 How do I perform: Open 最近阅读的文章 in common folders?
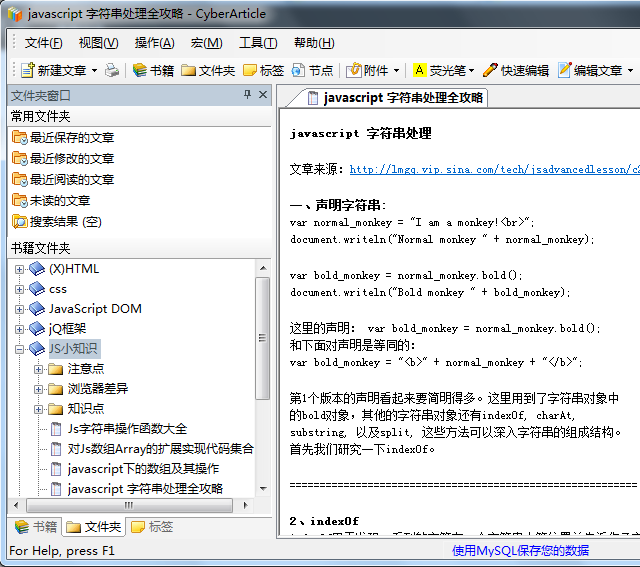pyautogui.click(x=71, y=179)
